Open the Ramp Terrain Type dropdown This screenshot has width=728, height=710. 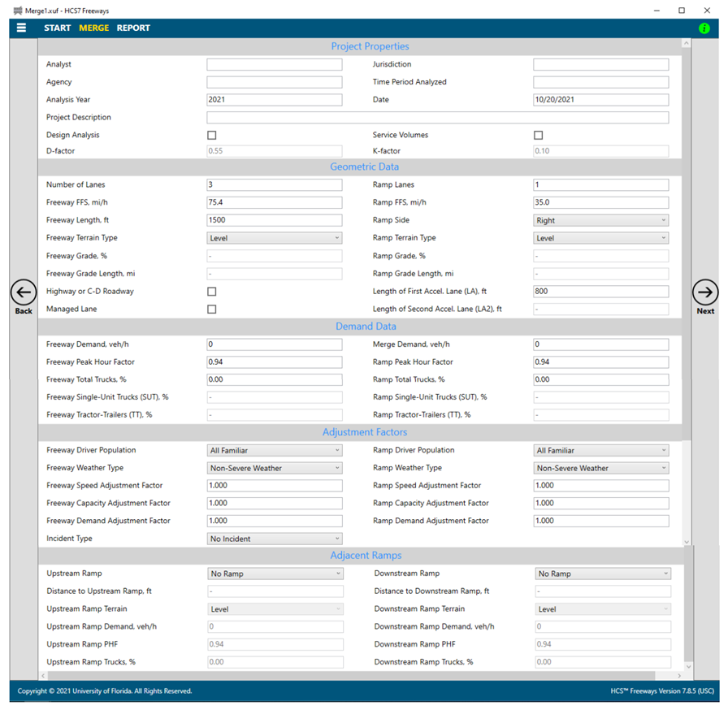click(x=600, y=238)
